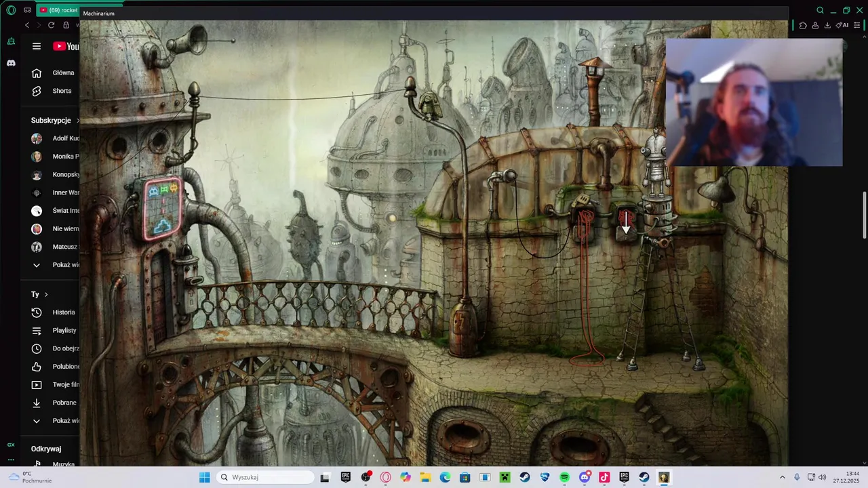This screenshot has height=488, width=868.
Task: Open the Opera profile account icon
Action: (815, 25)
